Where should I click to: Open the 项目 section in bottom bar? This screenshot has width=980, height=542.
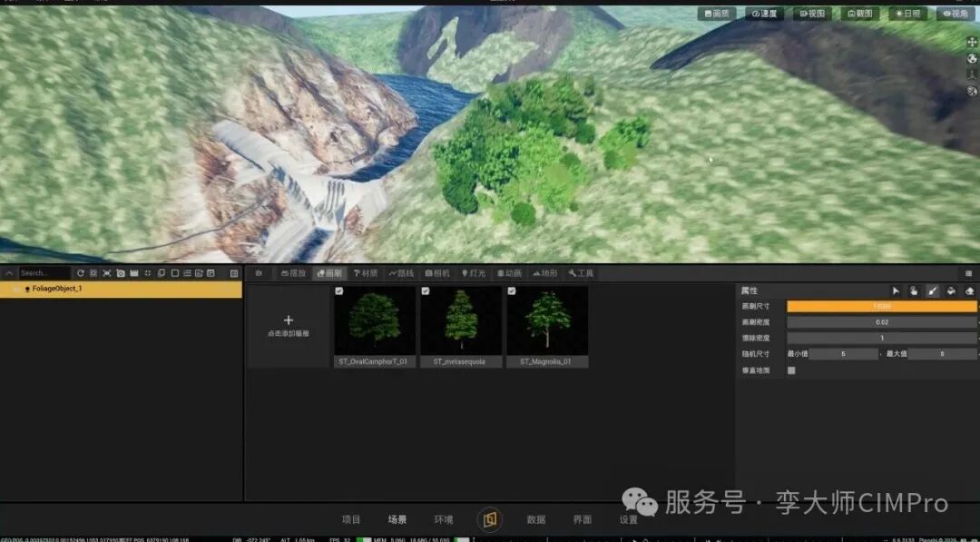[x=351, y=519]
